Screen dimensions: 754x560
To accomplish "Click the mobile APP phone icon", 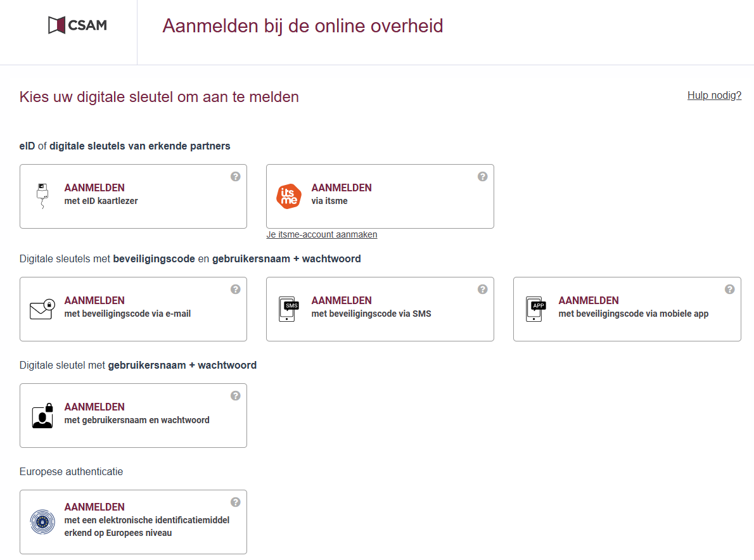I will [536, 309].
